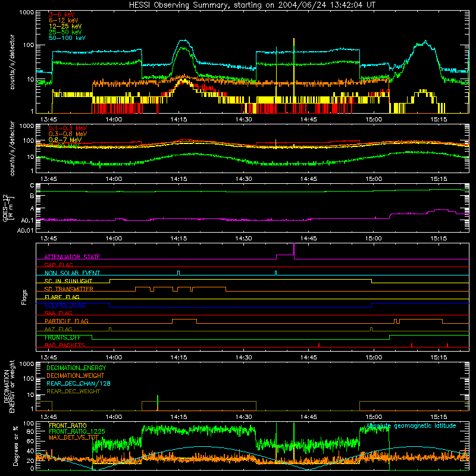The width and height of the screenshot is (476, 476).
Task: Click the vertical Flags axis title
Action: (24, 297)
